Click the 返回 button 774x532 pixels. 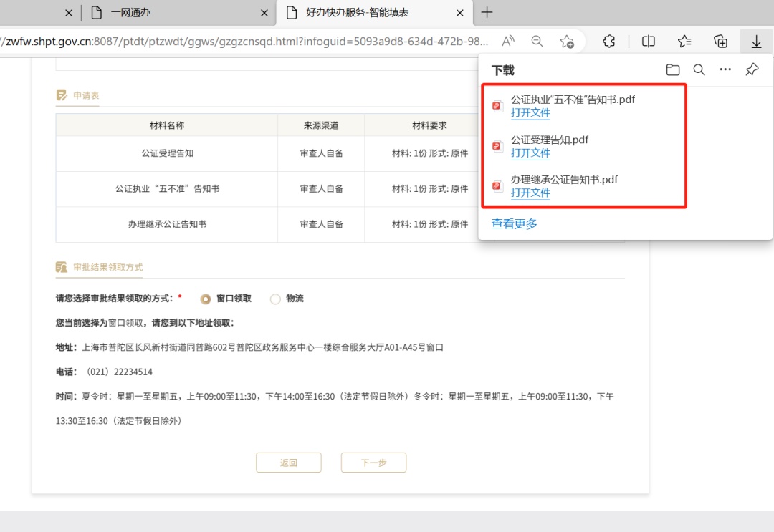tap(288, 463)
